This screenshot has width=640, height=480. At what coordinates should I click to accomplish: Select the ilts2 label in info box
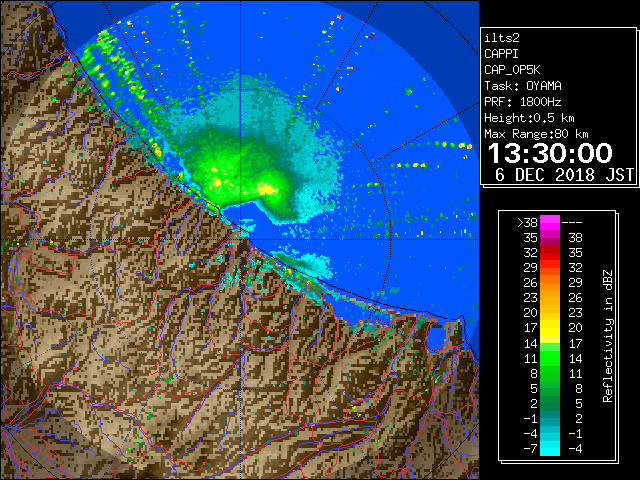pos(502,38)
